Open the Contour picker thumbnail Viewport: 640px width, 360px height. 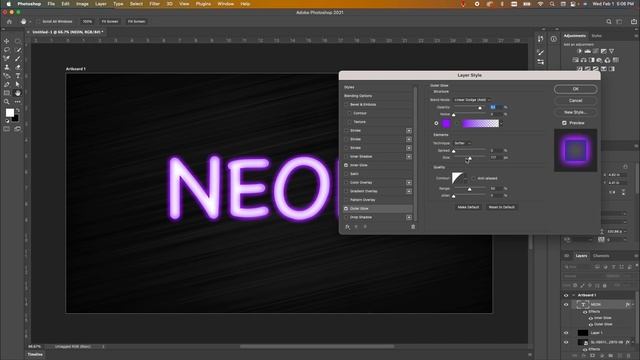pyautogui.click(x=457, y=178)
